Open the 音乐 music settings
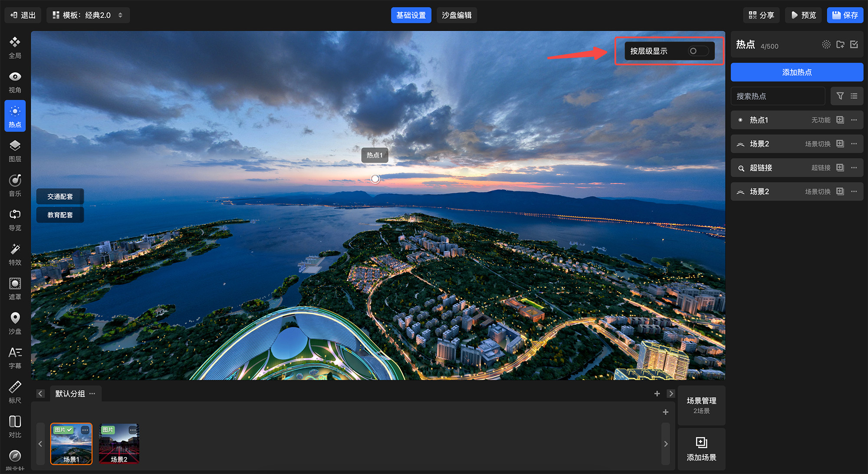 pyautogui.click(x=15, y=185)
